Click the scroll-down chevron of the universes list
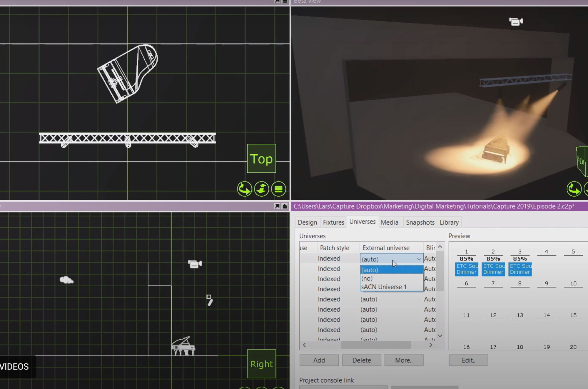588x389 pixels. pos(440,335)
